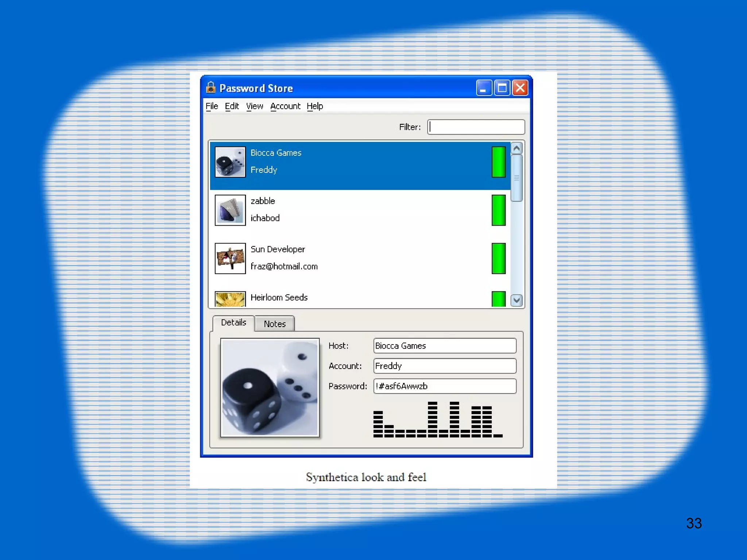
Task: Click inside the Filter text field
Action: tap(476, 127)
